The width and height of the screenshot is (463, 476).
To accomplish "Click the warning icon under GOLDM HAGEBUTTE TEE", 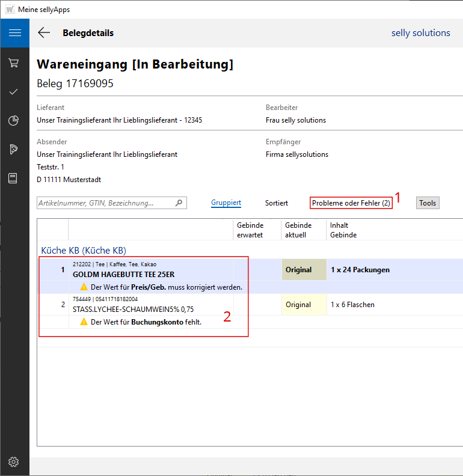I will pos(84,287).
